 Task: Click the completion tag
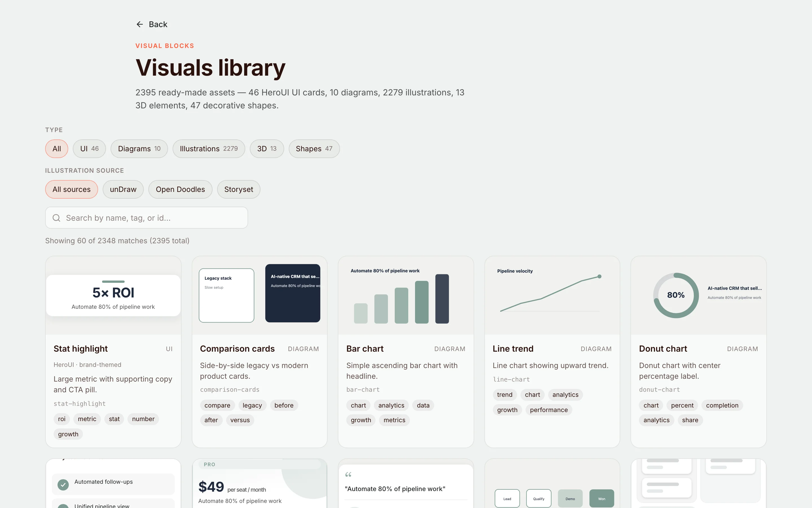tap(722, 405)
